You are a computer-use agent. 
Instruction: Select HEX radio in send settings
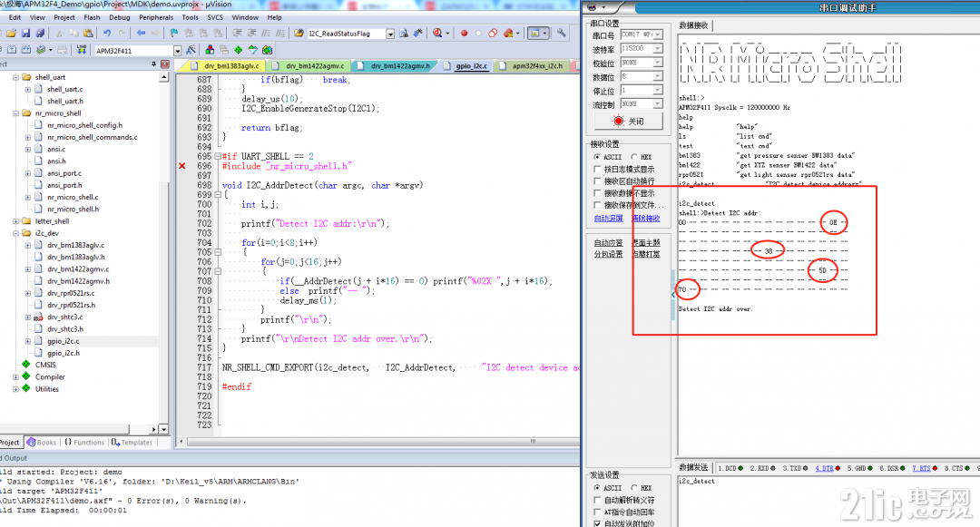click(x=634, y=488)
